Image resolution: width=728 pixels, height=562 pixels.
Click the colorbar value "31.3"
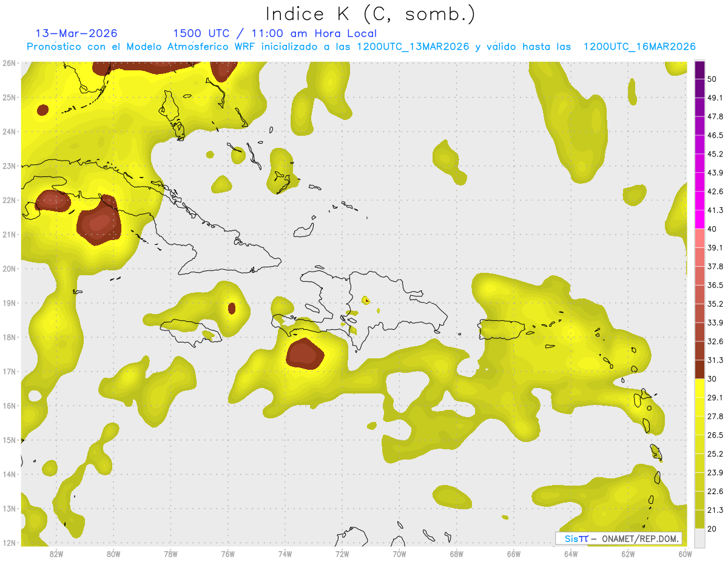click(715, 360)
